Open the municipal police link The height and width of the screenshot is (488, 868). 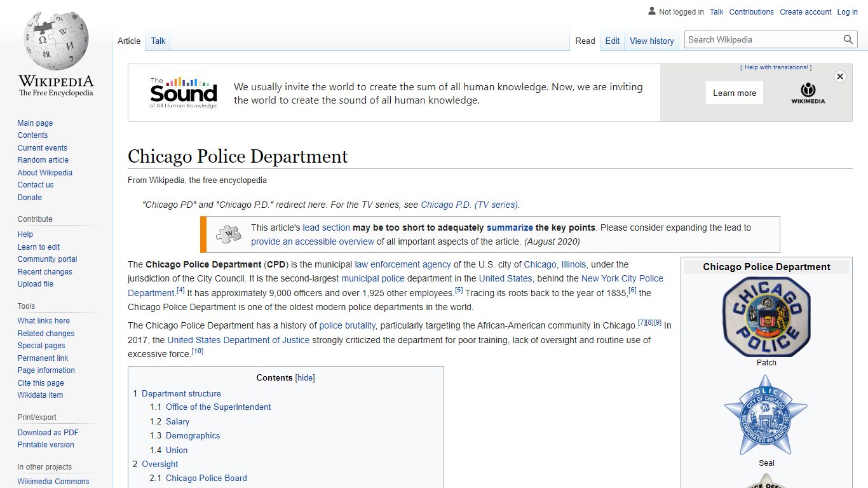(373, 278)
